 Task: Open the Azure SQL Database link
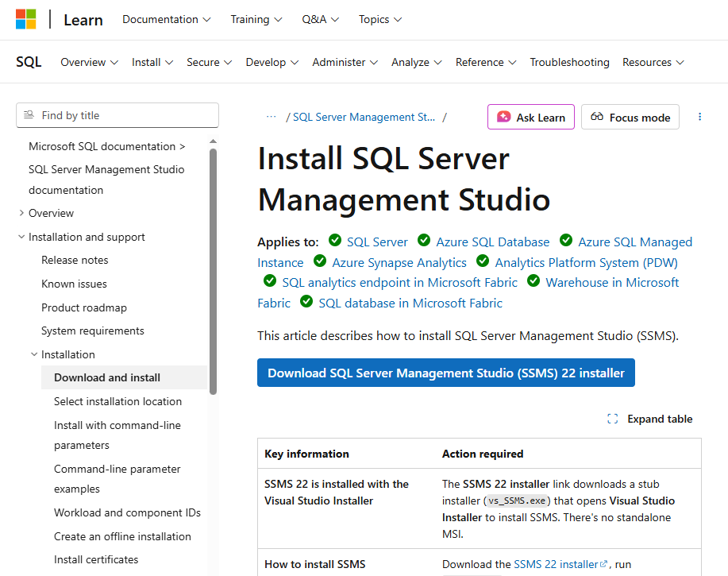(492, 242)
